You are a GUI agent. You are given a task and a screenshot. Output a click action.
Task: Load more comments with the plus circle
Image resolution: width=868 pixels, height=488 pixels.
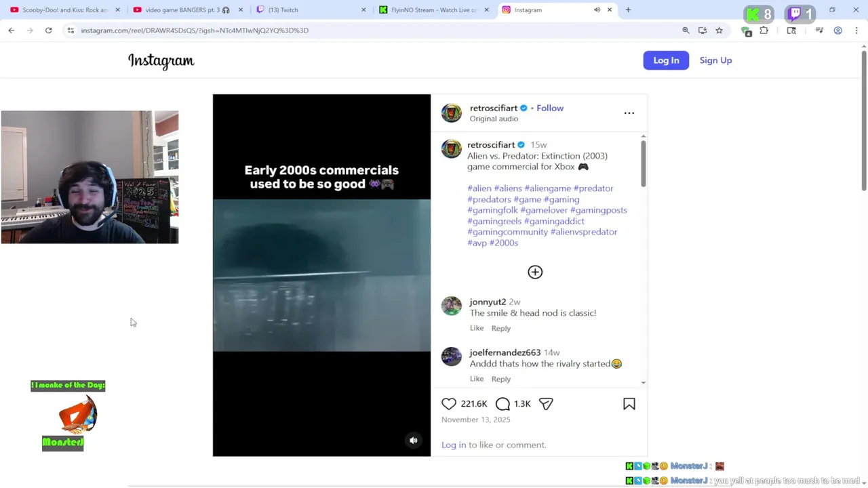coord(535,272)
